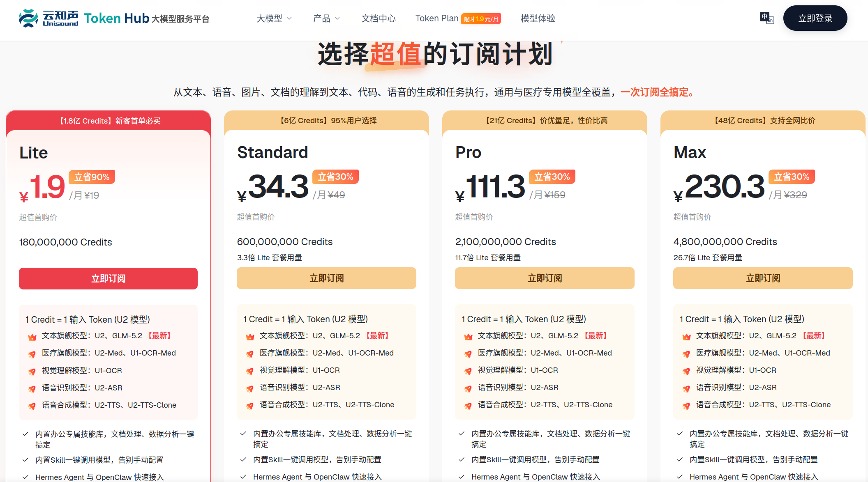Image resolution: width=868 pixels, height=482 pixels.
Task: Click checkmark beside Max 内置Skill一键调用模型
Action: (x=680, y=459)
